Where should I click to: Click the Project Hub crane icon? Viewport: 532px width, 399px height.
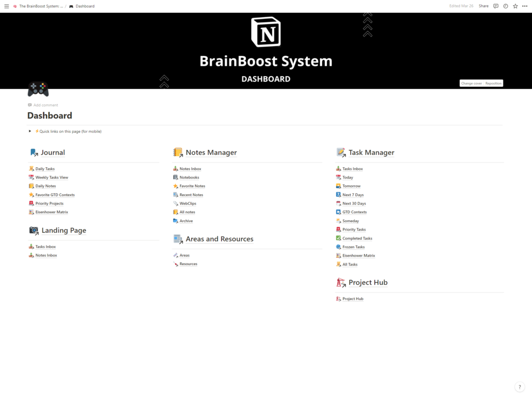341,283
